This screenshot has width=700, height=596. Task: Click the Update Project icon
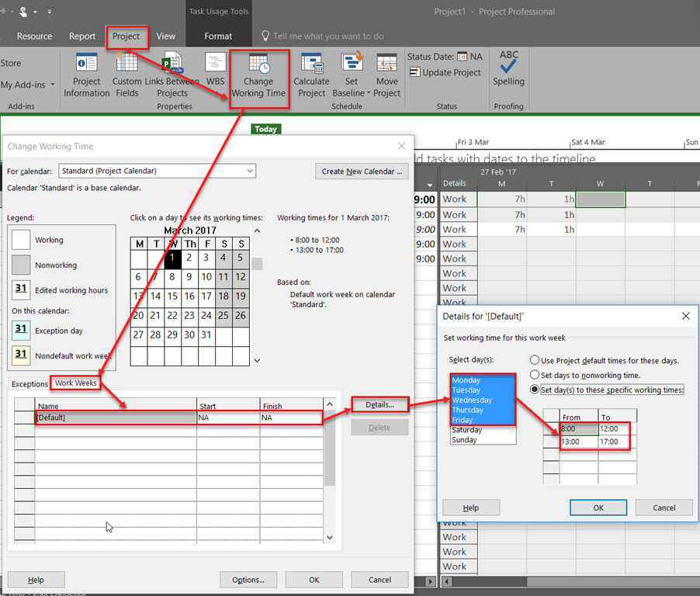coord(445,72)
